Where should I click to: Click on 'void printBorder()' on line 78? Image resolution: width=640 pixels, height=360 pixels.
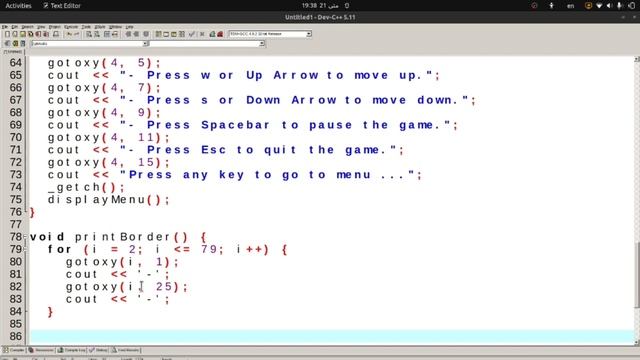[x=109, y=237]
